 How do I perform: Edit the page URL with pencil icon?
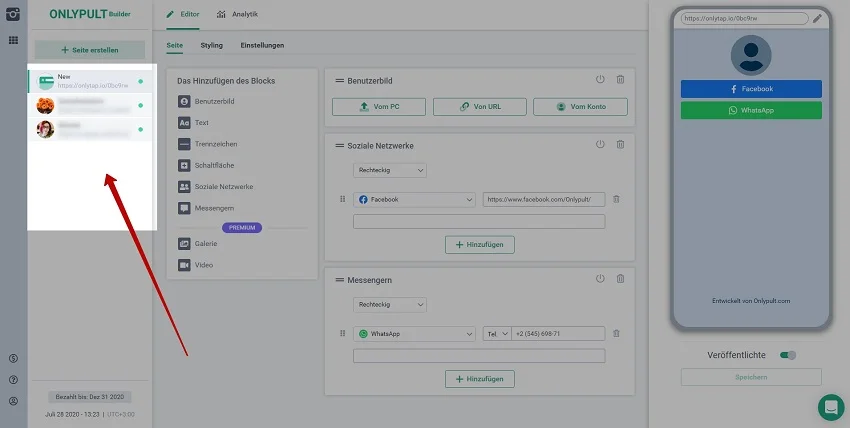tap(817, 18)
